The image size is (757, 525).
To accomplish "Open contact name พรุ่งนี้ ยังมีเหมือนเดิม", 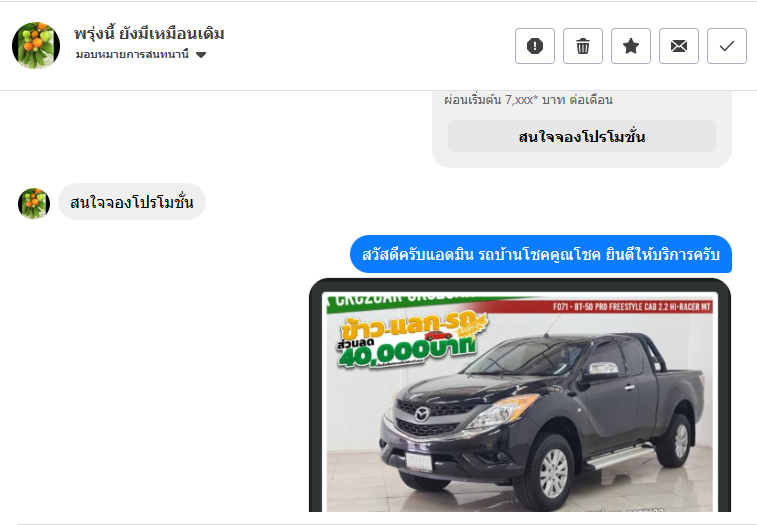I will 149,34.
